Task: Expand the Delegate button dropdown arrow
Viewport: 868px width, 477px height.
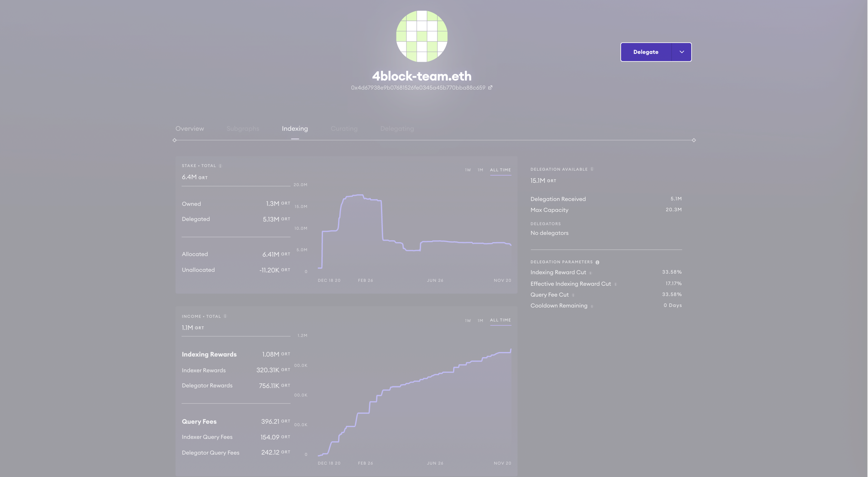Action: (682, 52)
